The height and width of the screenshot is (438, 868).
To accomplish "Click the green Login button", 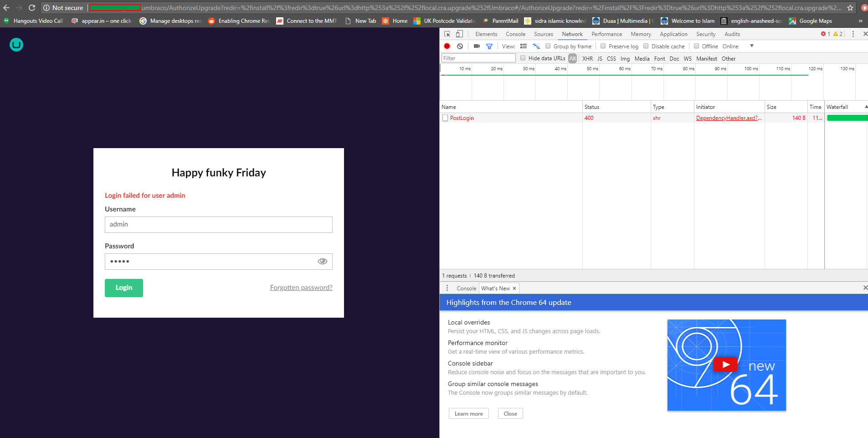I will point(124,288).
